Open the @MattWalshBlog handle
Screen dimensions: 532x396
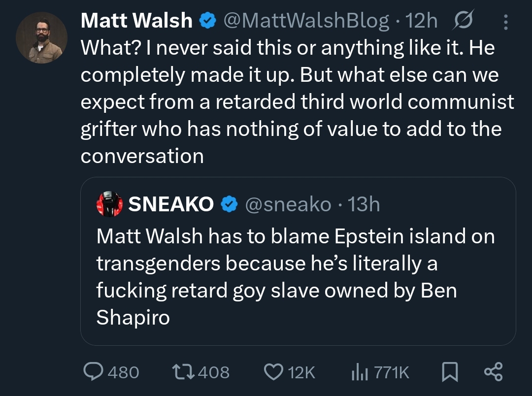306,21
